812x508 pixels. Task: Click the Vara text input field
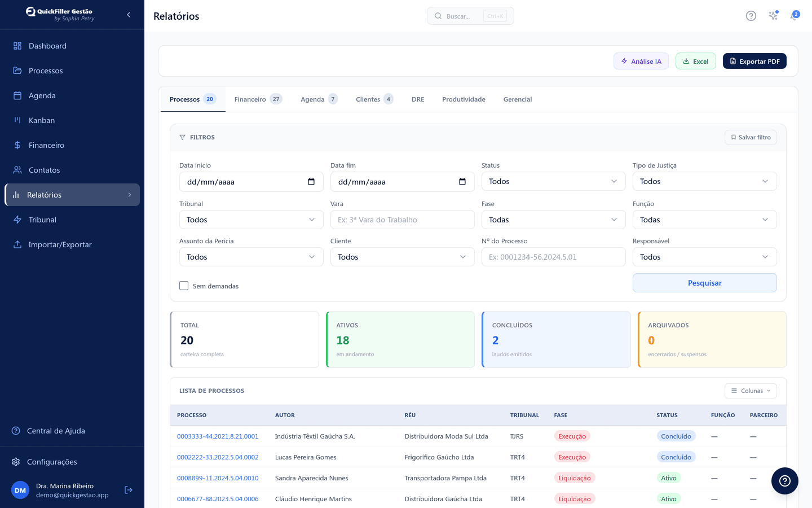tap(402, 220)
